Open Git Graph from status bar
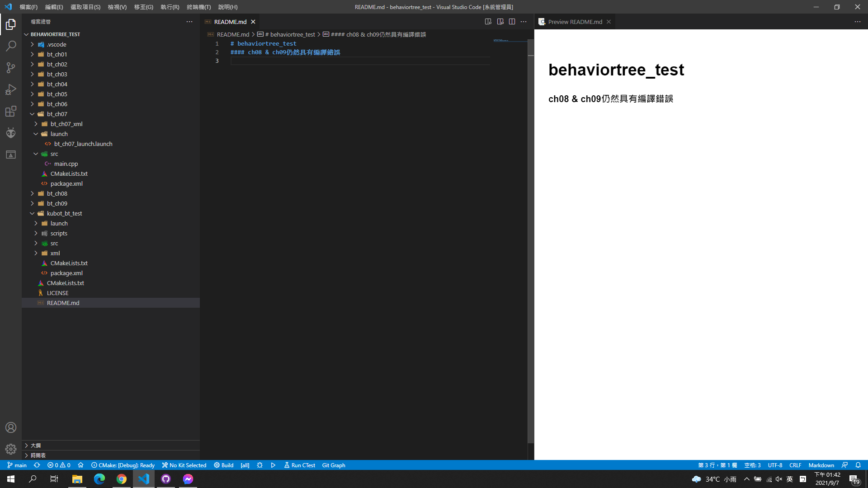The width and height of the screenshot is (868, 488). pyautogui.click(x=334, y=465)
